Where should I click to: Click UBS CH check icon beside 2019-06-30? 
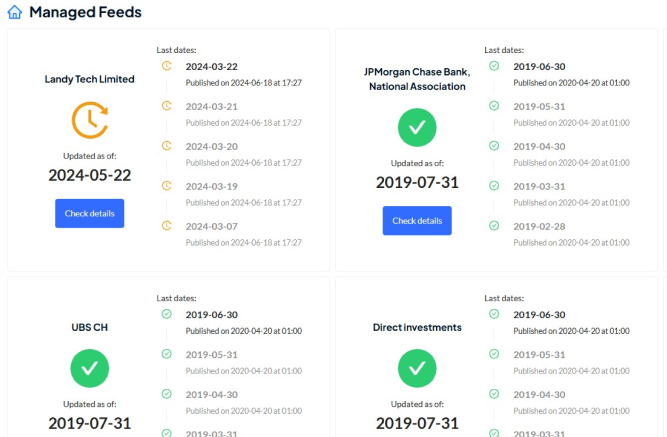pyautogui.click(x=167, y=314)
